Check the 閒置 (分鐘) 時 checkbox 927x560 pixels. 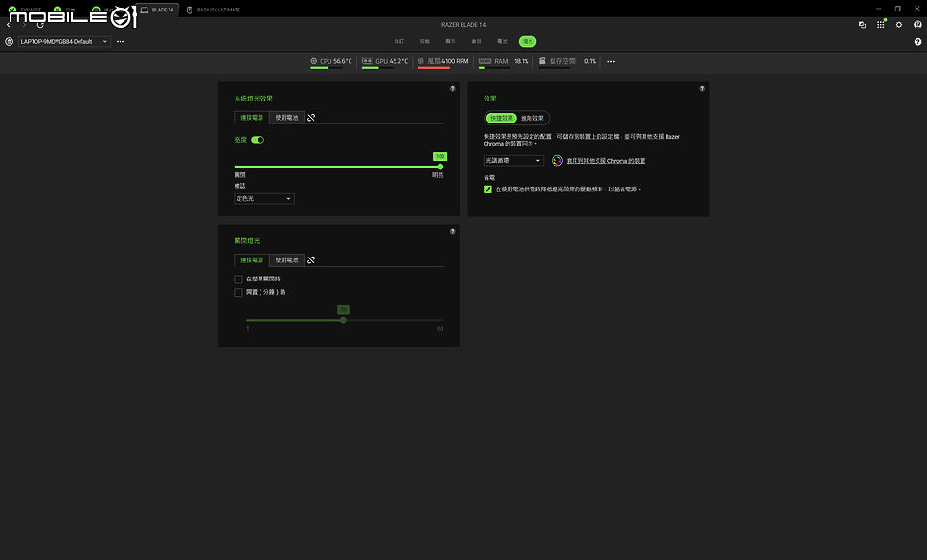tap(238, 292)
